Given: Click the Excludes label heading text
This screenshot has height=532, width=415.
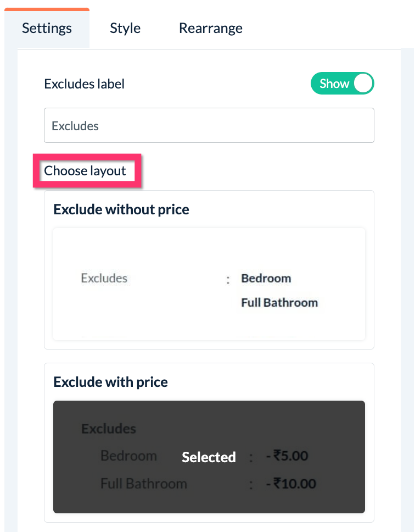Looking at the screenshot, I should tap(85, 84).
